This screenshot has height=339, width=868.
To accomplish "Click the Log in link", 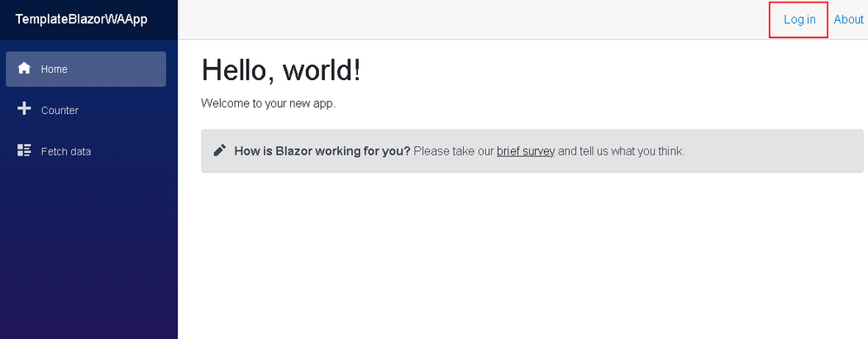I will click(x=799, y=19).
